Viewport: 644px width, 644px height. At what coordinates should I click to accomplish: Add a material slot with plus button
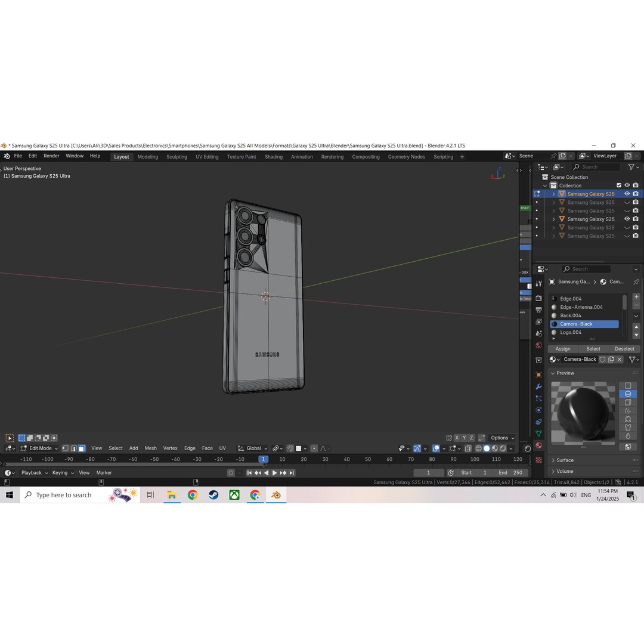[636, 297]
